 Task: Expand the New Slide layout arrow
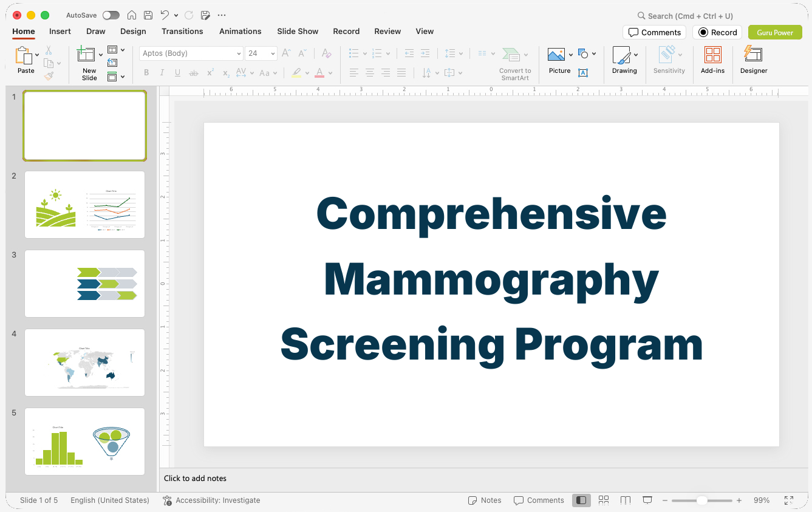click(101, 55)
